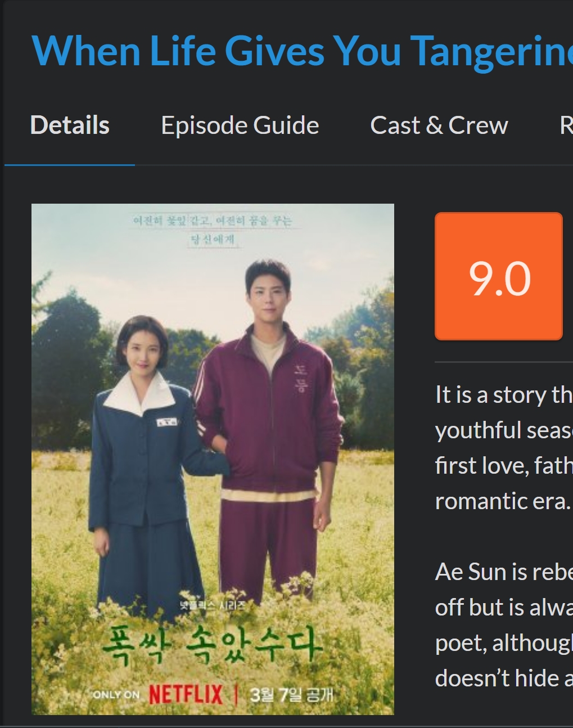
Task: Click the small 넷플릭스 시리즈 caption above title
Action: click(x=212, y=606)
